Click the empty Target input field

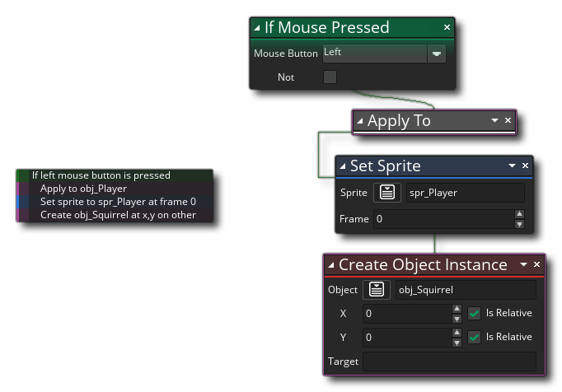click(449, 362)
